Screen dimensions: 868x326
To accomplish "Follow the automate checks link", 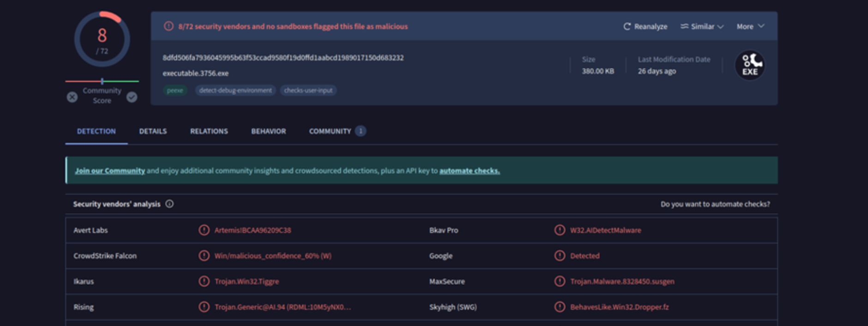I will pyautogui.click(x=469, y=171).
